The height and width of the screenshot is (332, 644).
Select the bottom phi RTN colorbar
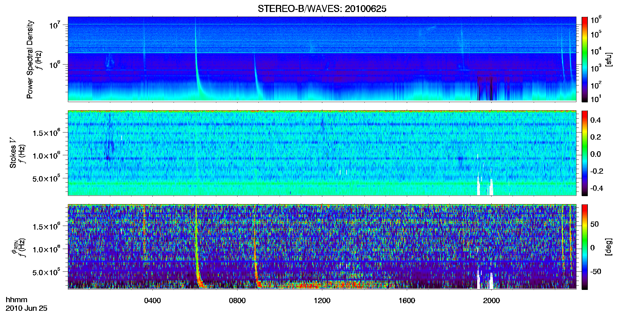[x=585, y=247]
